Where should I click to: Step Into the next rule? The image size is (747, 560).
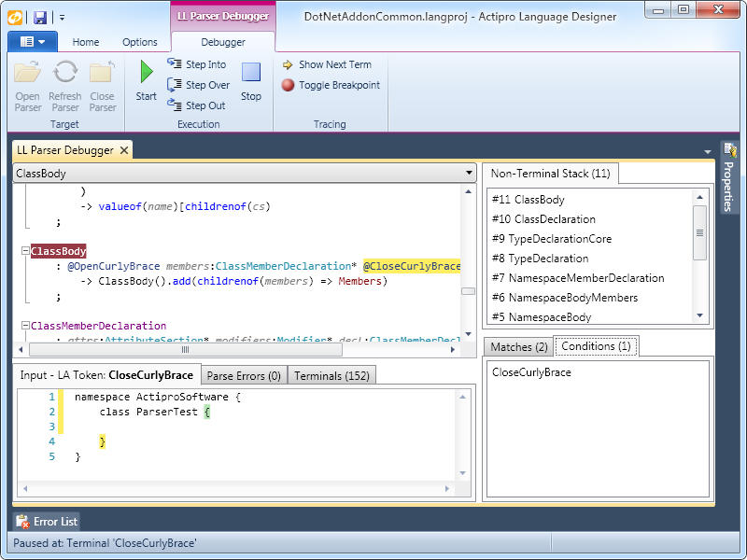(x=196, y=63)
